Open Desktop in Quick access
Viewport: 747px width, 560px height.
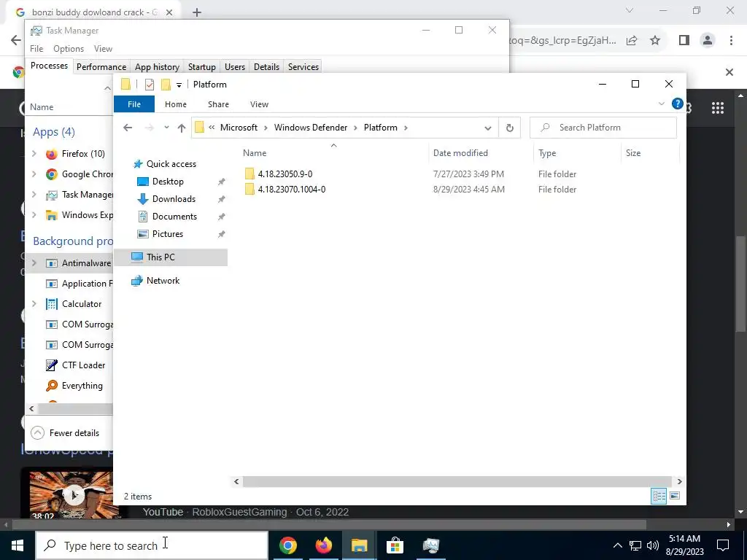(x=168, y=182)
